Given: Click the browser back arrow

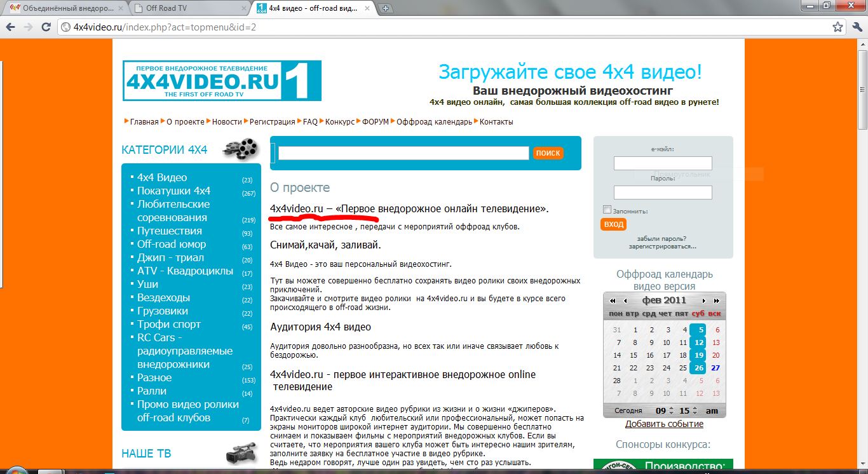Looking at the screenshot, I should pyautogui.click(x=11, y=27).
